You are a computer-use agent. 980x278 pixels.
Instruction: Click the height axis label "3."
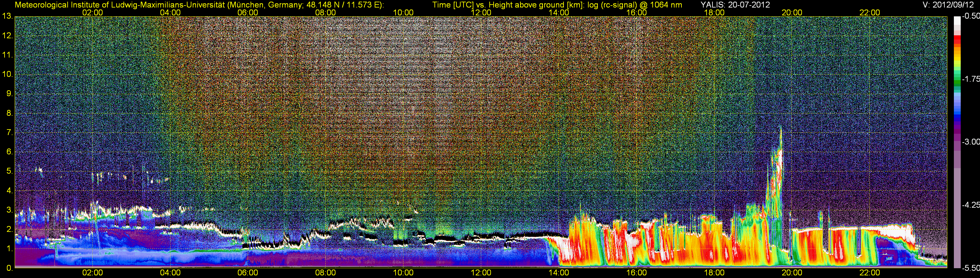coord(9,210)
